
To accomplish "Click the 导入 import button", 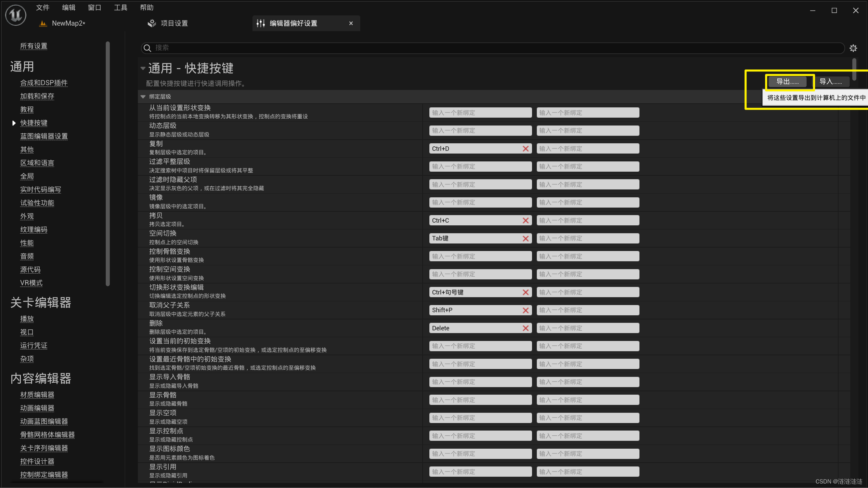I will click(830, 81).
